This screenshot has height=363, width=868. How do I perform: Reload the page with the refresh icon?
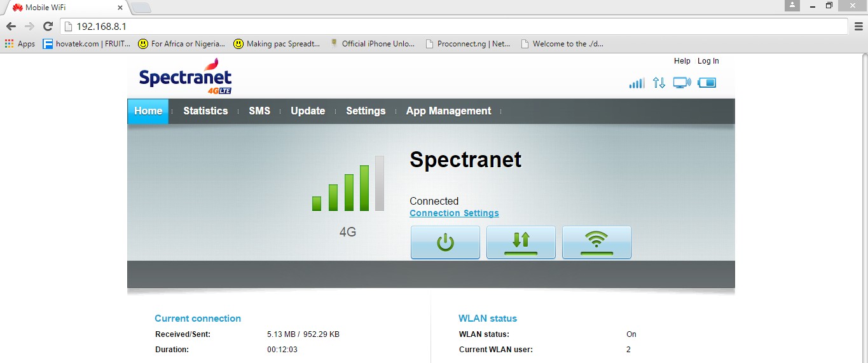(48, 26)
